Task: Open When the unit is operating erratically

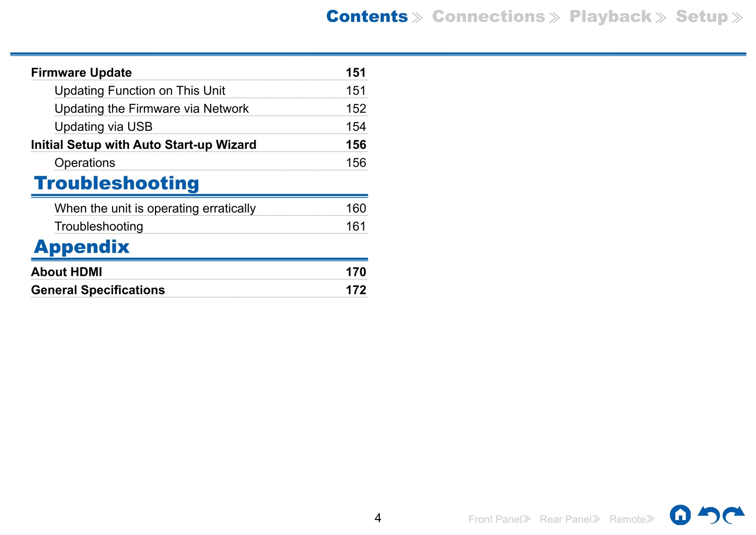Action: tap(155, 208)
